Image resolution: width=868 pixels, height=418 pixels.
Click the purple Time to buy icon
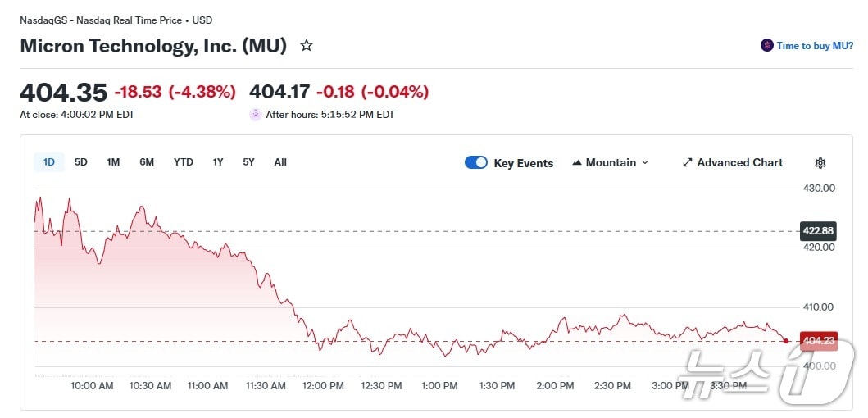767,46
